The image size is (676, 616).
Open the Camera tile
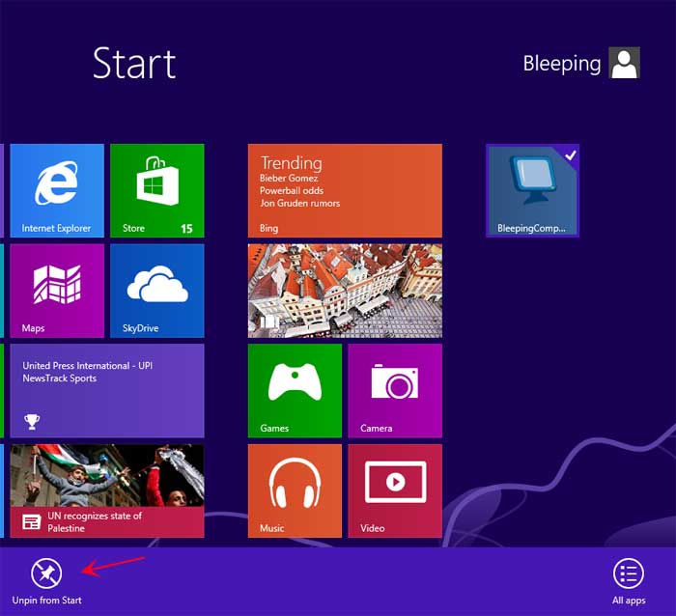(395, 391)
